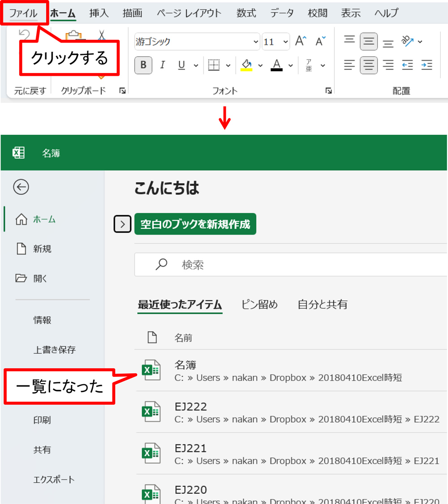The height and width of the screenshot is (504, 448).
Task: Open the ファイル tab
Action: (23, 13)
